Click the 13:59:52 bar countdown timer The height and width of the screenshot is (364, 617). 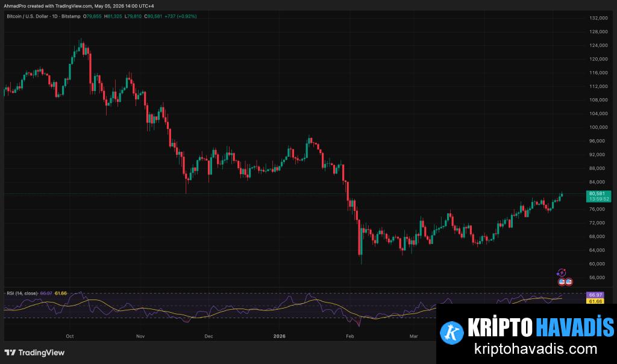598,199
